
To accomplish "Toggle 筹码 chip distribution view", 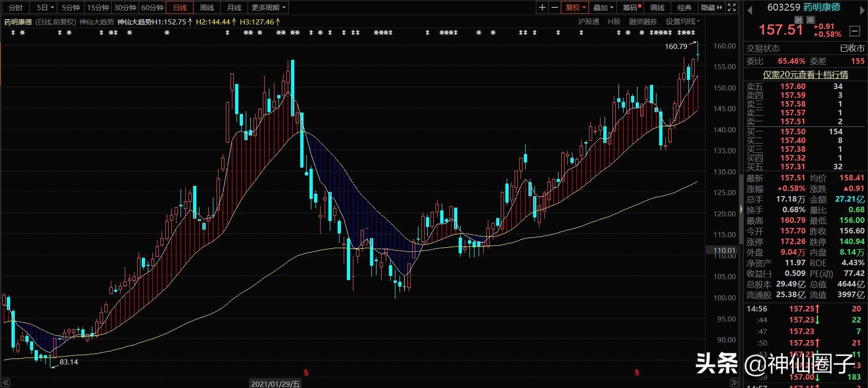I will [632, 7].
